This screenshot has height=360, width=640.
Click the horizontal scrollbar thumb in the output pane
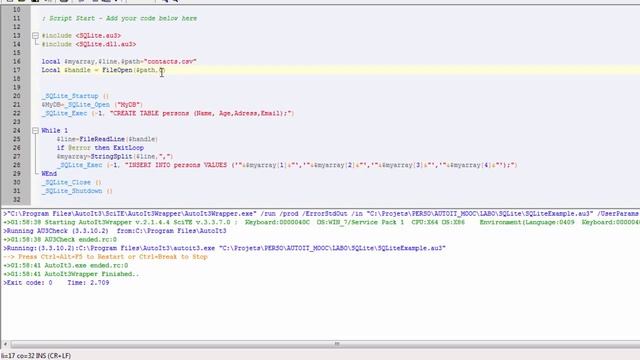tap(337, 344)
